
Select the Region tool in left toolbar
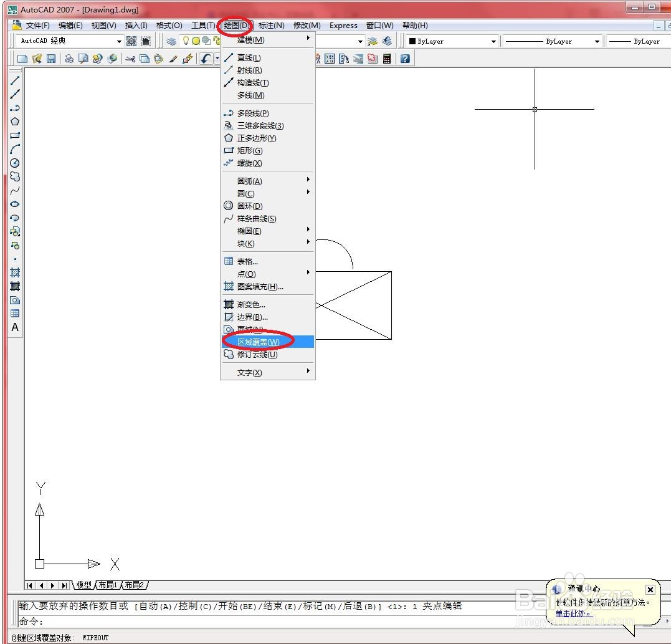[x=15, y=300]
